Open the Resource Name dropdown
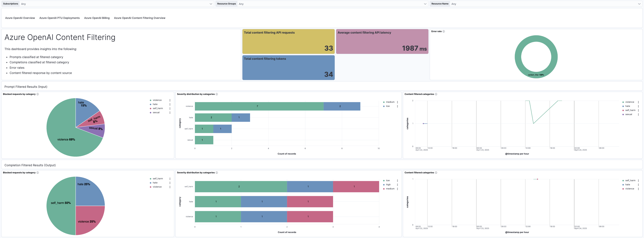The width and height of the screenshot is (644, 238). pyautogui.click(x=545, y=4)
